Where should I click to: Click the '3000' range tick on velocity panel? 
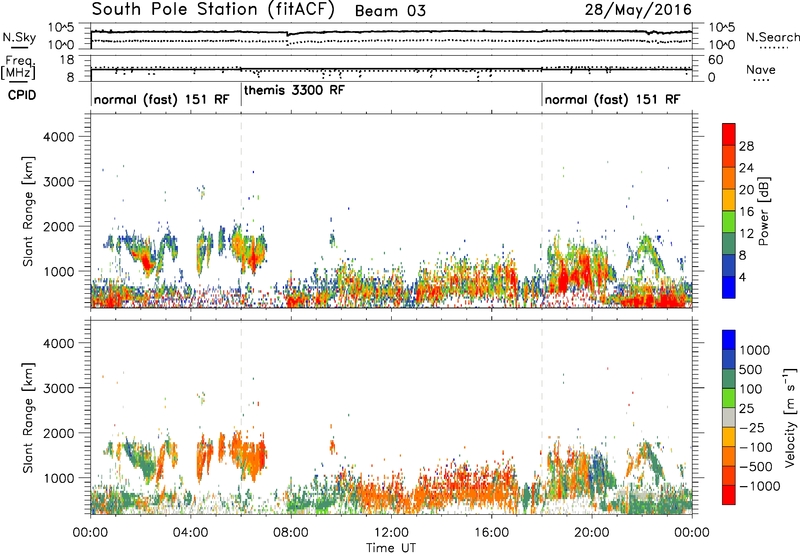click(x=58, y=388)
